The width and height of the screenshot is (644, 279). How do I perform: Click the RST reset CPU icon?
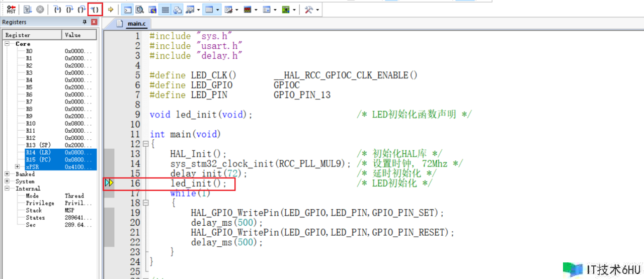point(11,10)
